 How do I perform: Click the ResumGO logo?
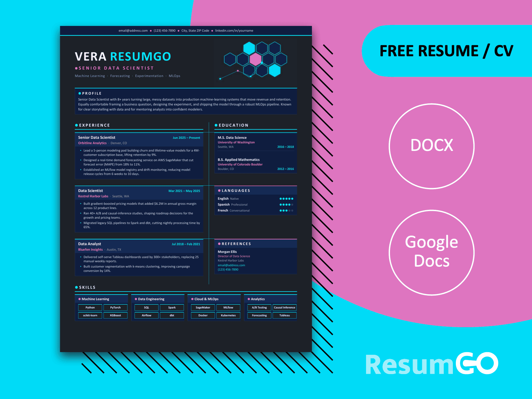[432, 364]
